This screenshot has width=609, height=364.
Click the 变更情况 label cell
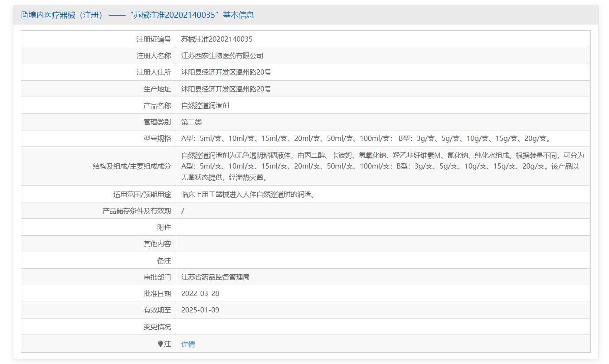(x=98, y=327)
